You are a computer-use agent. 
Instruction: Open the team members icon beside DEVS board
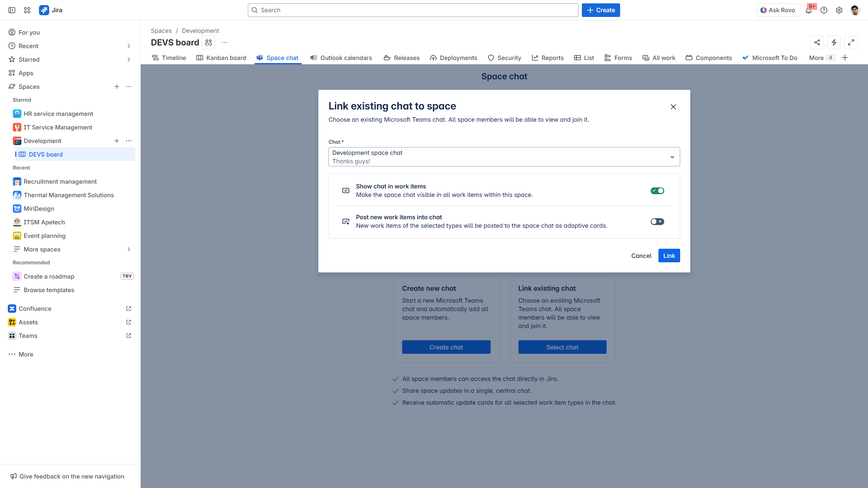[209, 42]
